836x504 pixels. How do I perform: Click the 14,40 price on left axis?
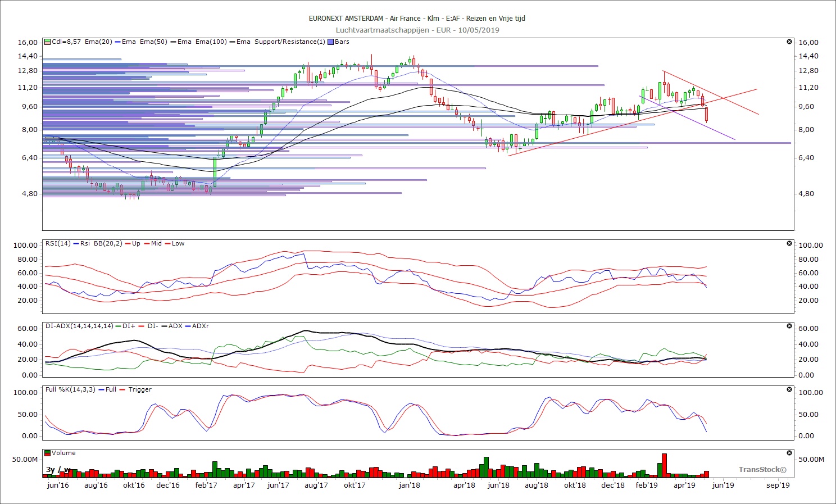tap(28, 56)
